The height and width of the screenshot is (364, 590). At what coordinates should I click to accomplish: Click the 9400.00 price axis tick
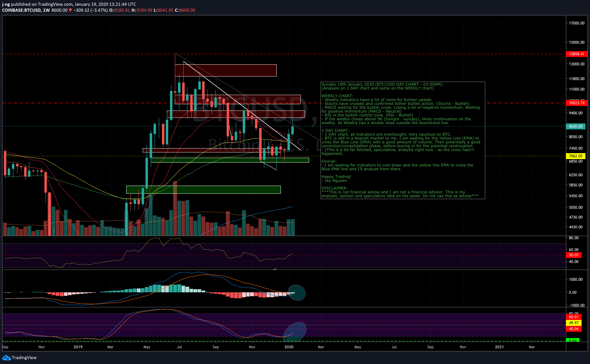pyautogui.click(x=575, y=113)
